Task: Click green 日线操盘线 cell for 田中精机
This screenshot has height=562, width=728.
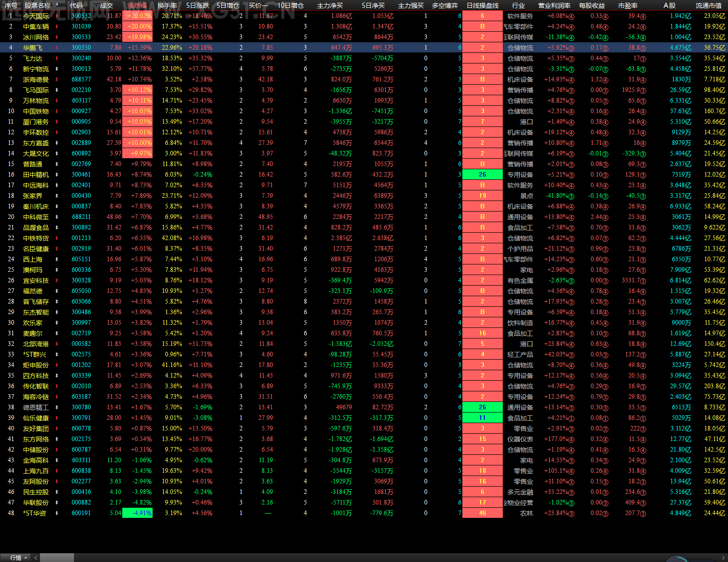Action: (483, 175)
